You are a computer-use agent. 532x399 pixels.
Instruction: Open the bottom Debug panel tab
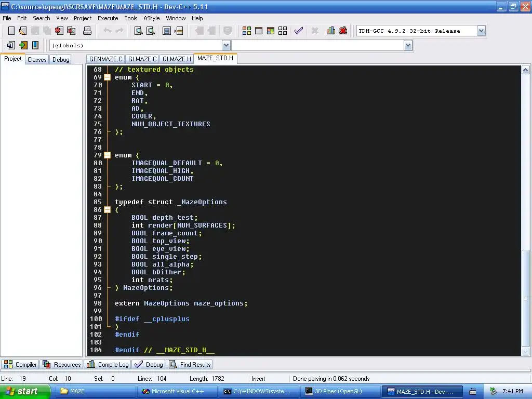(149, 364)
